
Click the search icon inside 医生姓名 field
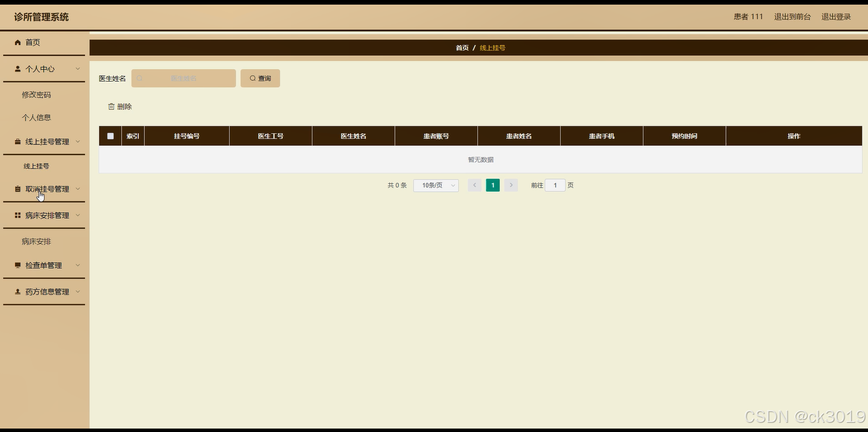(140, 78)
